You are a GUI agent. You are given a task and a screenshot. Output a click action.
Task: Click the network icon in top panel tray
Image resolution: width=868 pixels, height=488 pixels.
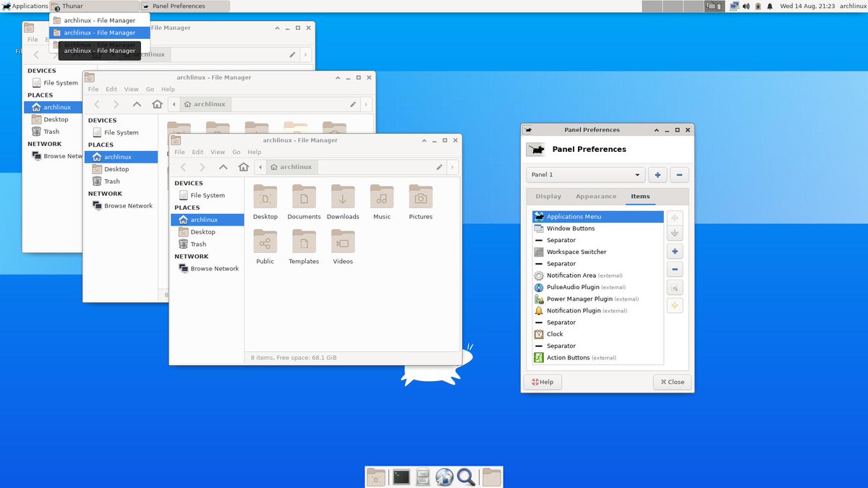click(734, 6)
